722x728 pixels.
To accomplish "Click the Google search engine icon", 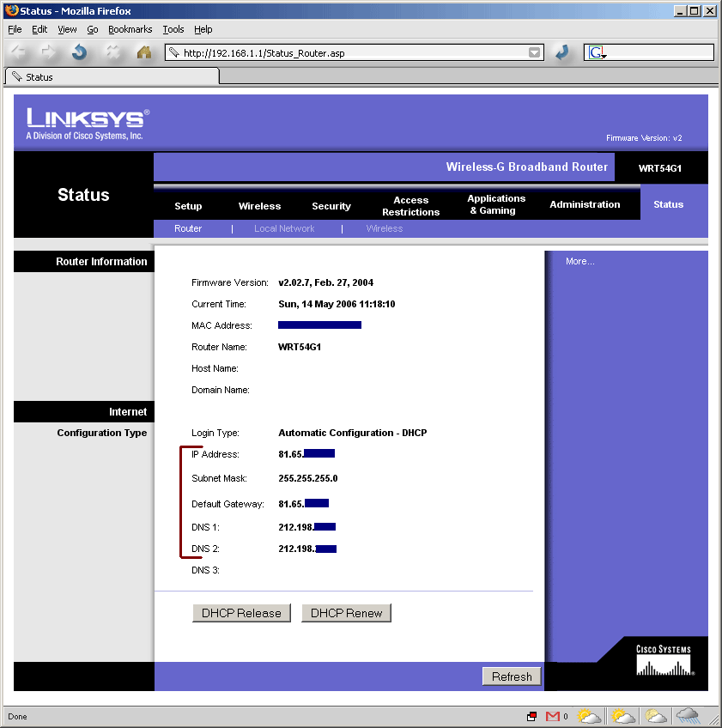I will (x=598, y=52).
